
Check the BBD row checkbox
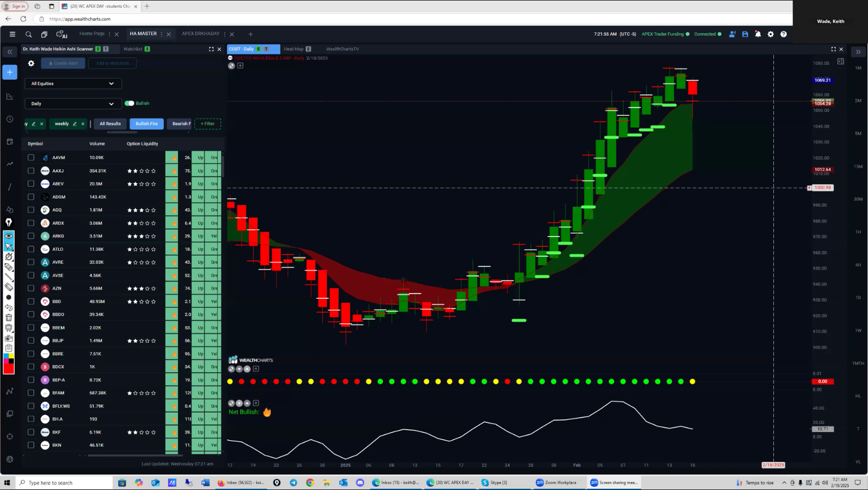(x=31, y=301)
